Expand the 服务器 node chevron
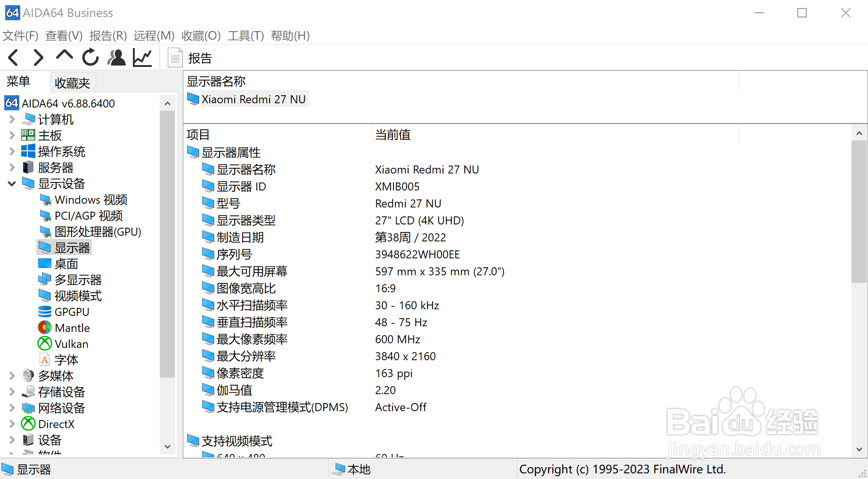868x479 pixels. tap(12, 167)
